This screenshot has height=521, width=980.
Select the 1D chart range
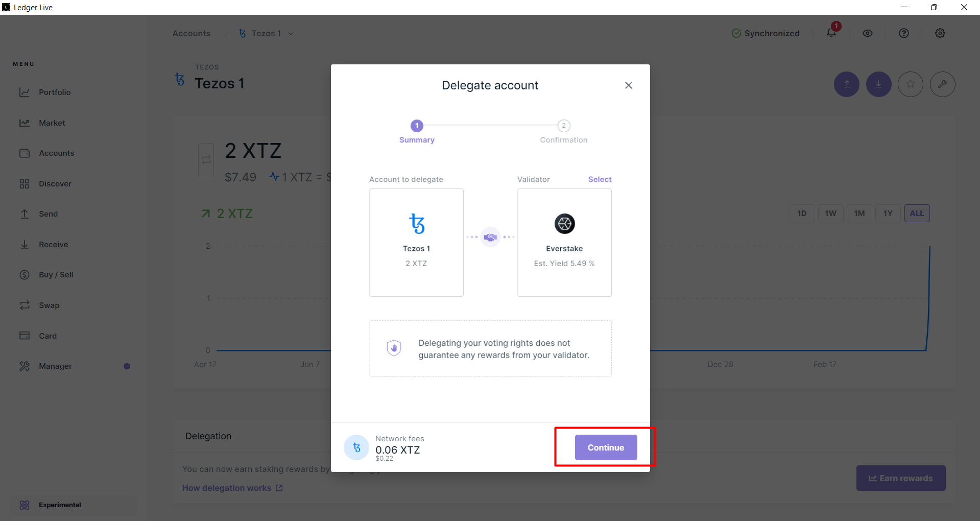802,214
